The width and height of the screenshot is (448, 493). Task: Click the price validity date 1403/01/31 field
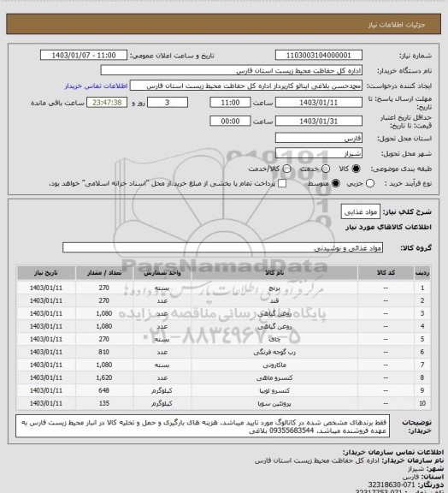pyautogui.click(x=319, y=121)
